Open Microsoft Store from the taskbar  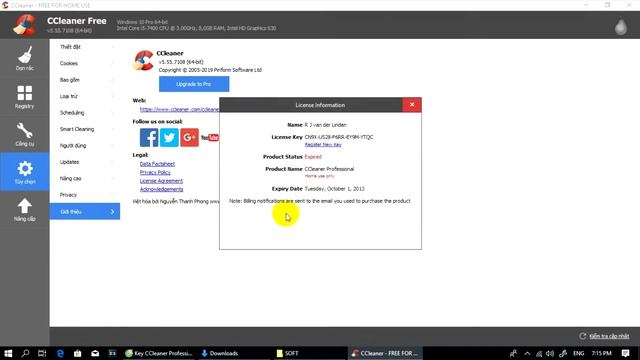[x=78, y=353]
